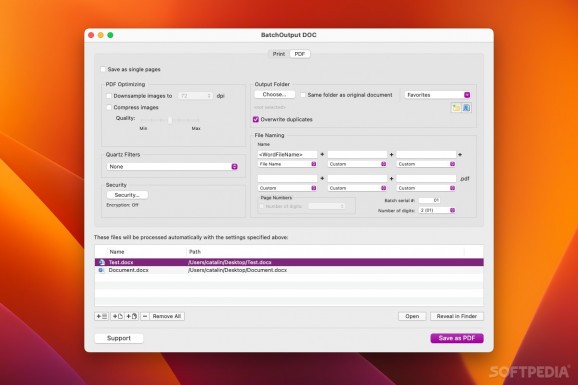The image size is (578, 385).
Task: Tick the Downsample images to checkbox
Action: pos(109,96)
